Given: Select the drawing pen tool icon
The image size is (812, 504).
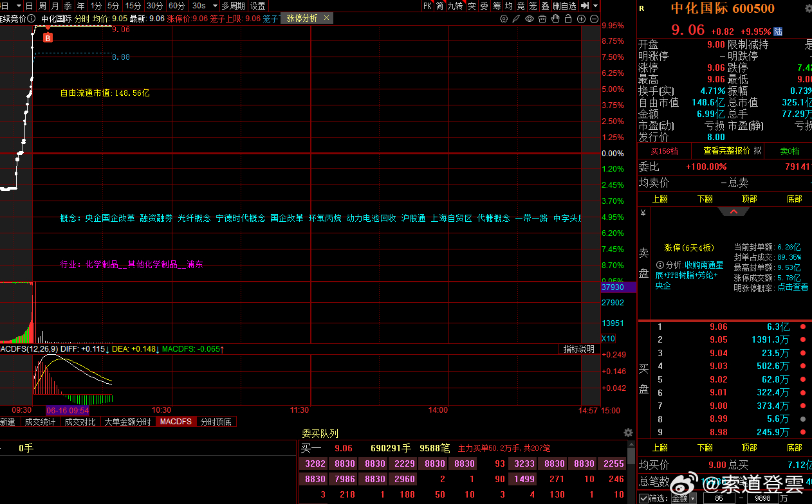Looking at the screenshot, I should coord(516,19).
